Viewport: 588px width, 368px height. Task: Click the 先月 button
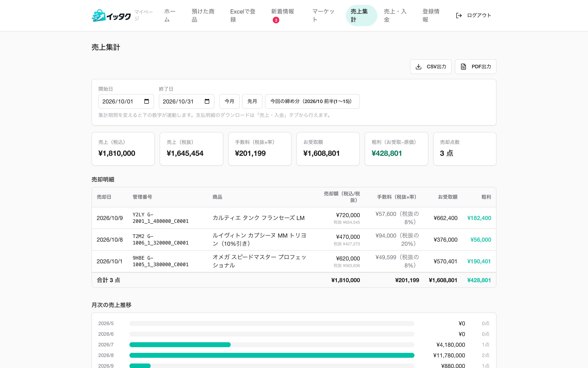(252, 101)
